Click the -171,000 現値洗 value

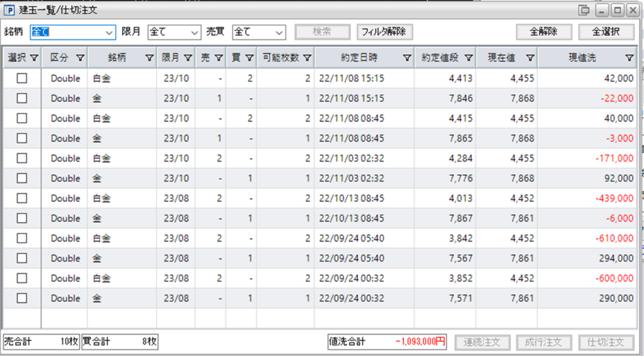click(614, 158)
